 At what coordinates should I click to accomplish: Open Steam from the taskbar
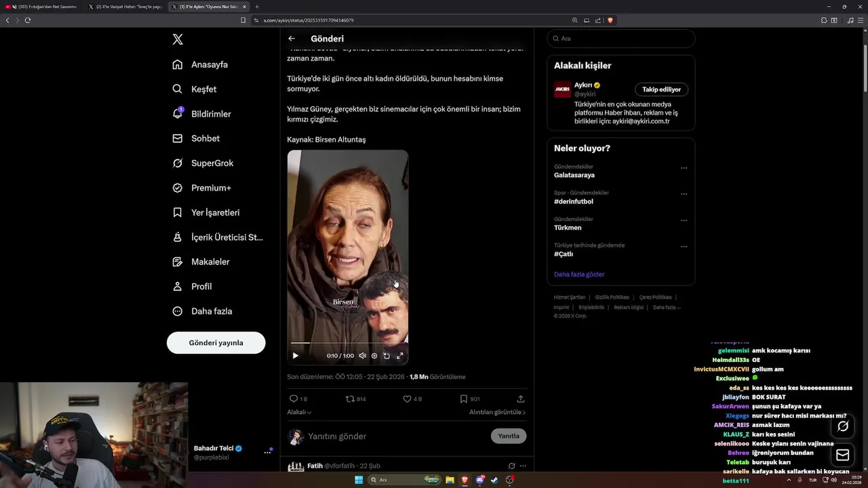(x=494, y=480)
